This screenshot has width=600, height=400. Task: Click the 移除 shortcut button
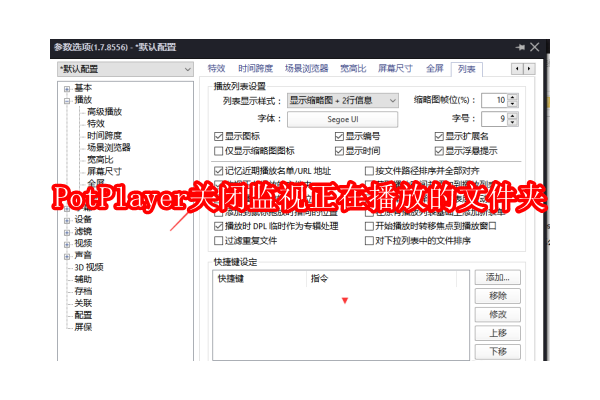coord(498,296)
